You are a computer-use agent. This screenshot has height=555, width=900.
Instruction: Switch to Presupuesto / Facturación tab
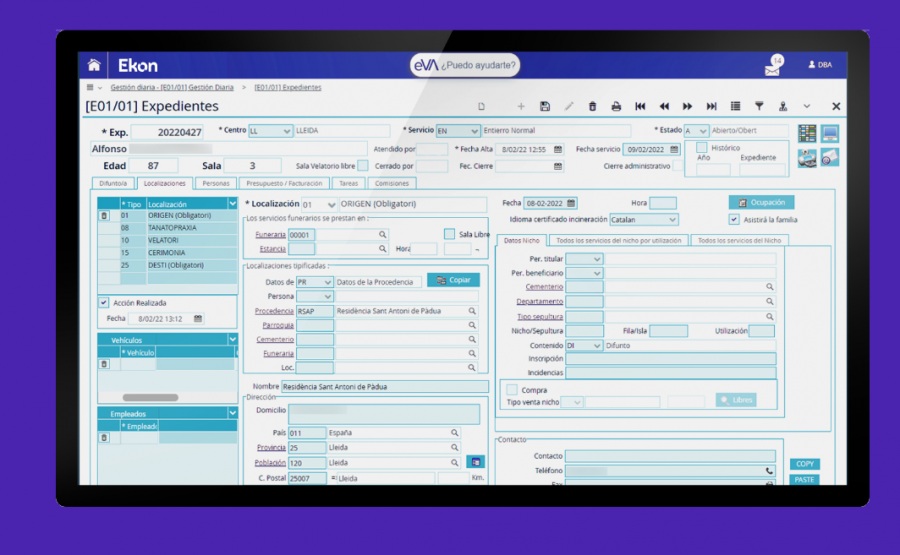284,184
